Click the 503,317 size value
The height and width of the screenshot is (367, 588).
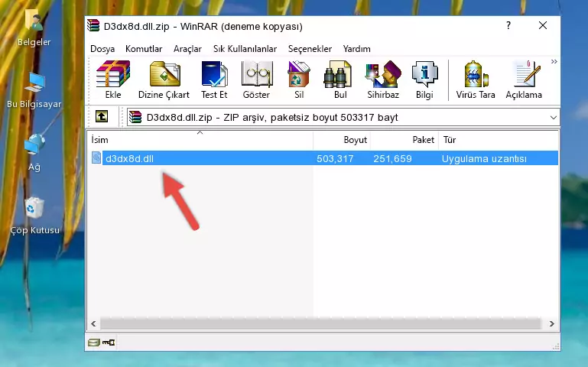coord(335,158)
